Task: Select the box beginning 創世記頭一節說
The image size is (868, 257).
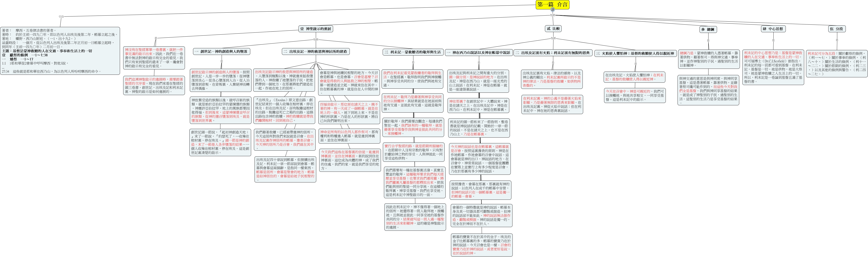Action: point(221,142)
